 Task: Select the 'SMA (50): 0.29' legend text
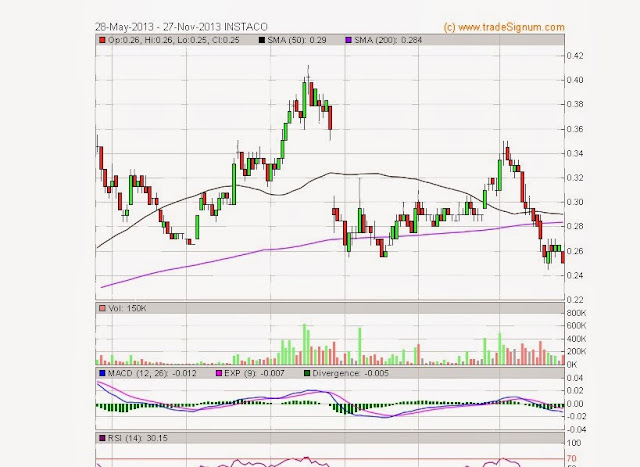pyautogui.click(x=297, y=40)
